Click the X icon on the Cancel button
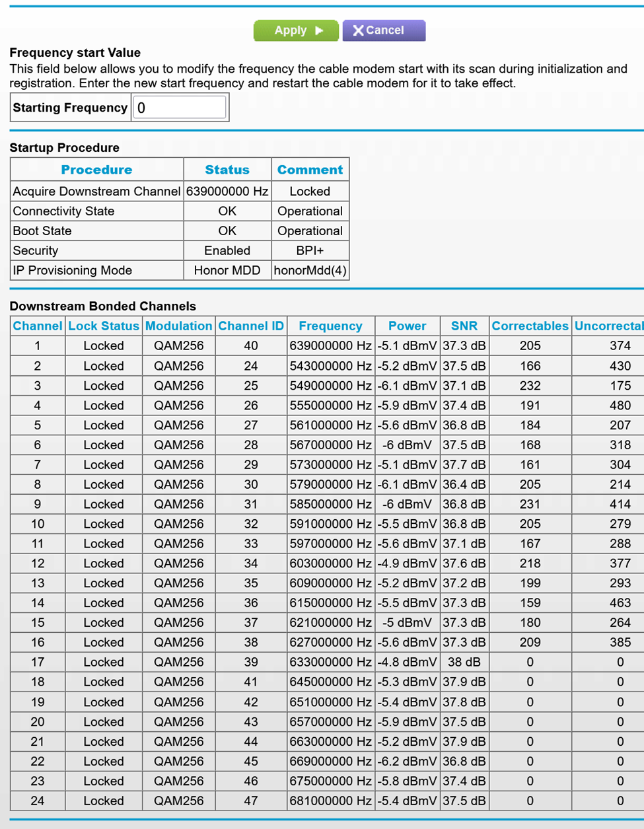Viewport: 644px width, 829px height. coord(357,30)
